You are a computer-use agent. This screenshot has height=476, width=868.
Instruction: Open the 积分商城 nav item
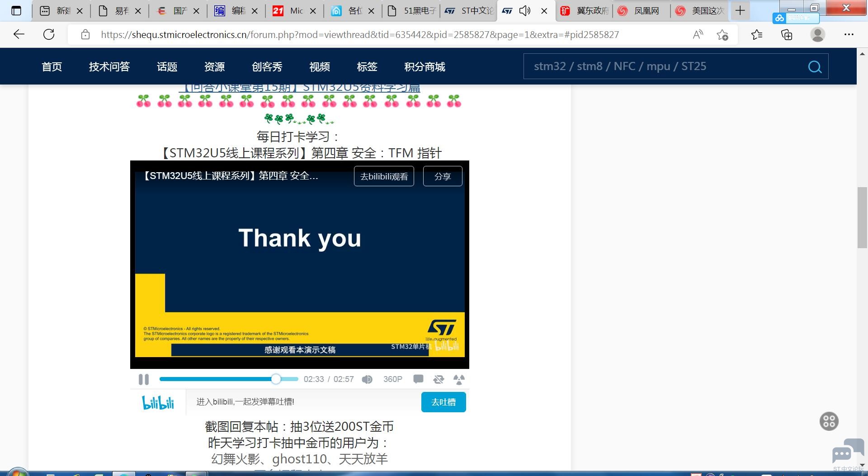[x=425, y=67]
